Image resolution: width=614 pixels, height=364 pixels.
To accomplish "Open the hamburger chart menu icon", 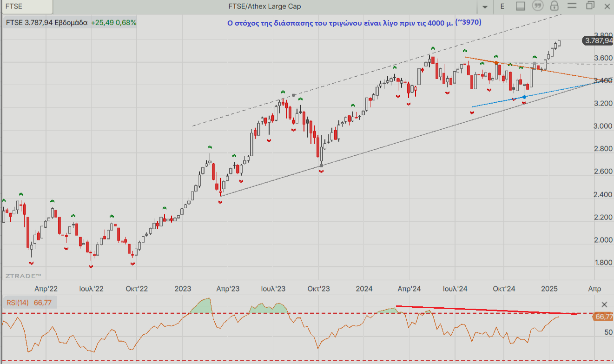I will point(572,6).
